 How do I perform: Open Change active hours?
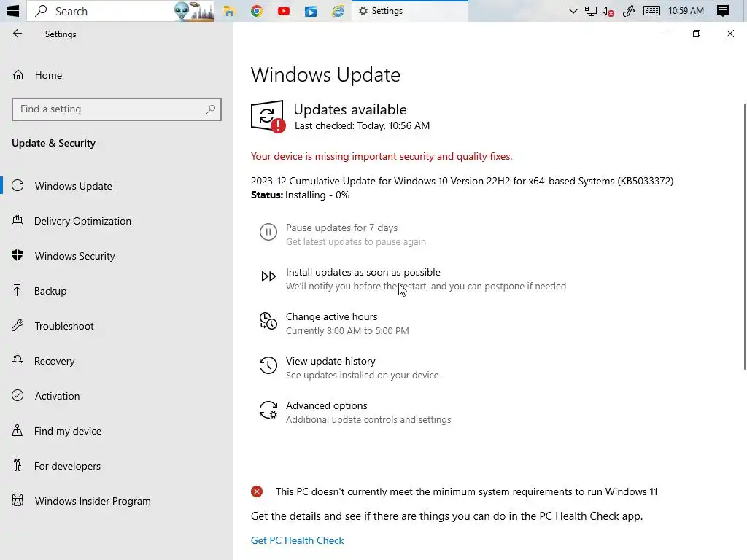332,316
